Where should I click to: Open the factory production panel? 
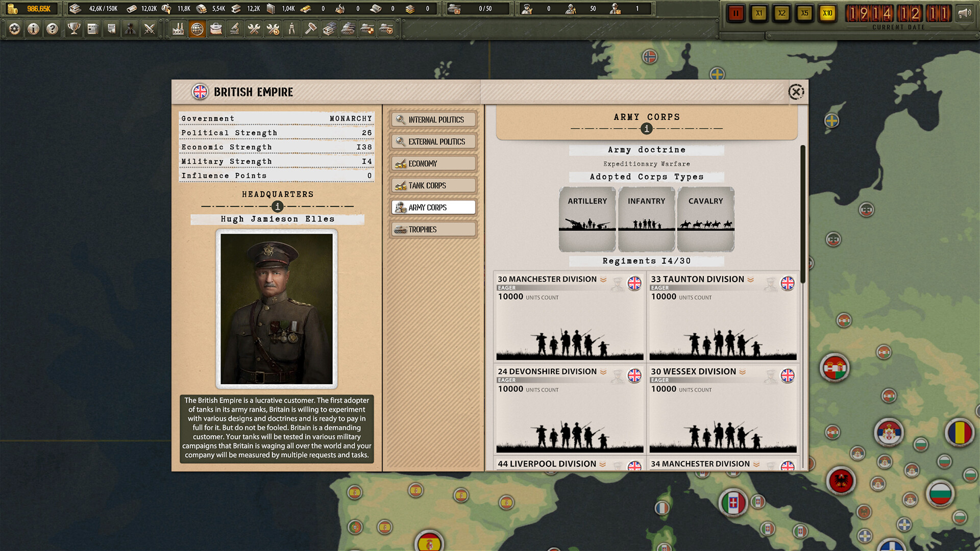178,29
